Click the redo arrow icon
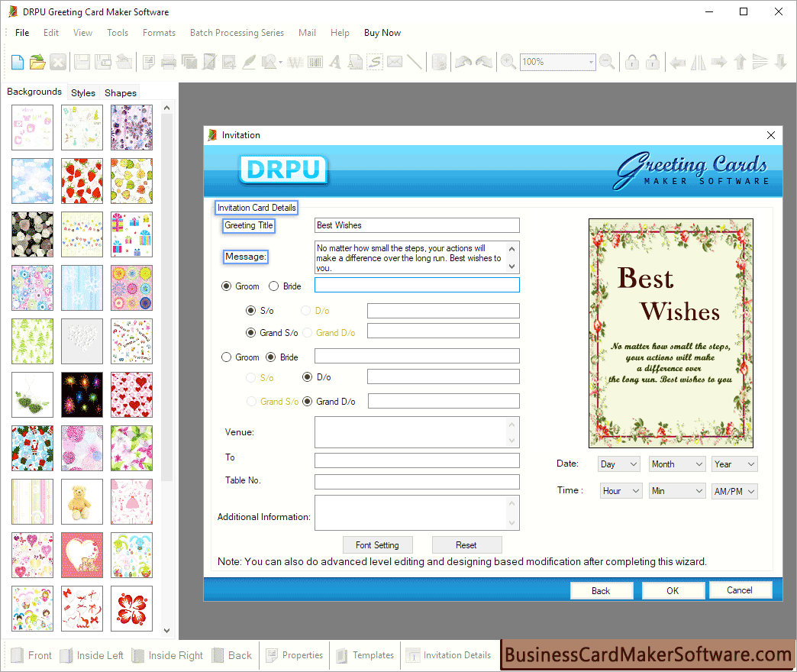 pyautogui.click(x=484, y=62)
